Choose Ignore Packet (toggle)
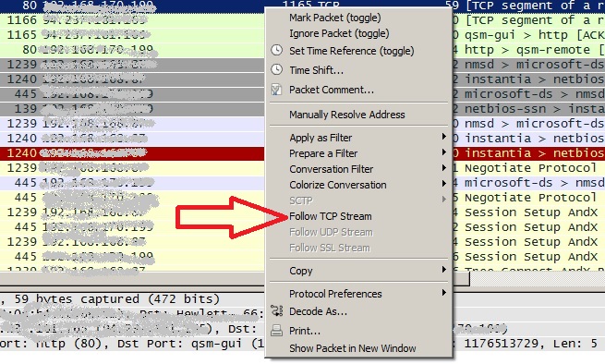605x364 pixels. click(339, 33)
